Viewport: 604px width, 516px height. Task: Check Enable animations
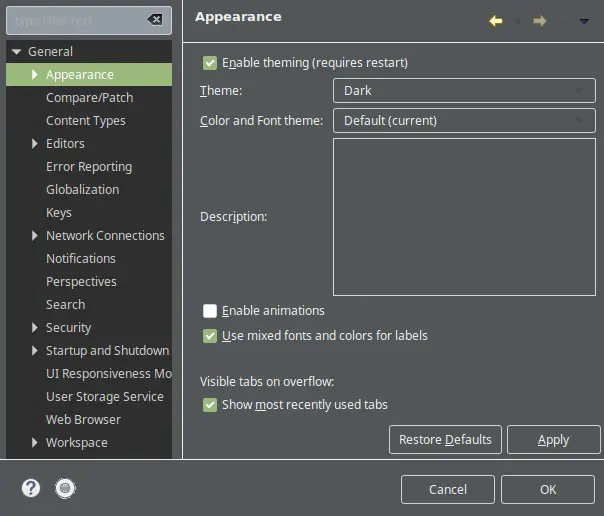pos(210,311)
